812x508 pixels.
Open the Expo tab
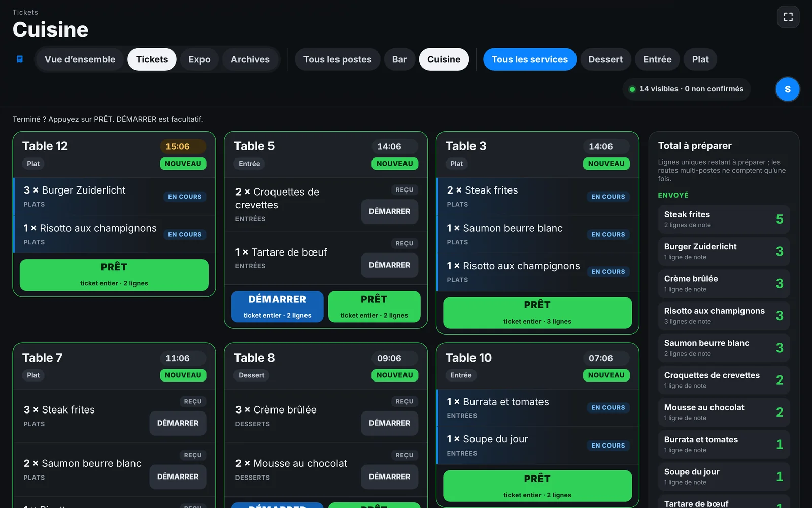coord(199,59)
